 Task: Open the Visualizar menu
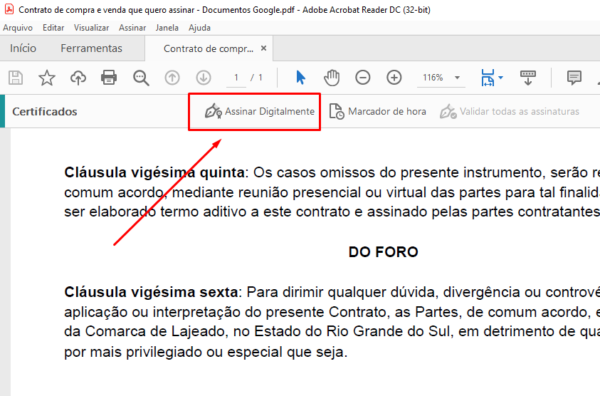coord(91,28)
